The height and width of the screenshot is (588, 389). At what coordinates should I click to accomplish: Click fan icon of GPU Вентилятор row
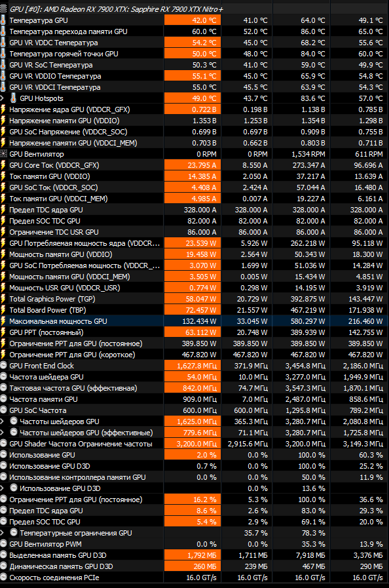3,154
